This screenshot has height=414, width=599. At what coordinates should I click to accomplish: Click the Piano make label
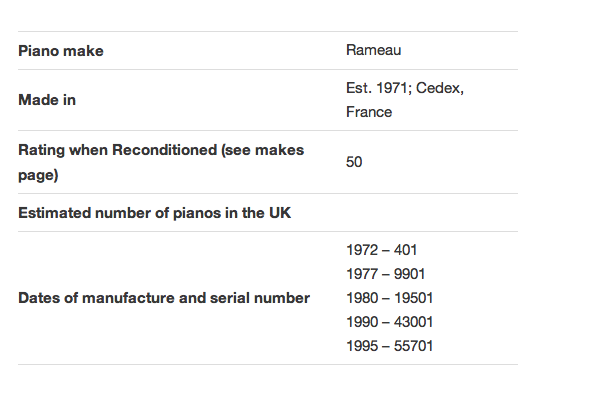click(61, 51)
